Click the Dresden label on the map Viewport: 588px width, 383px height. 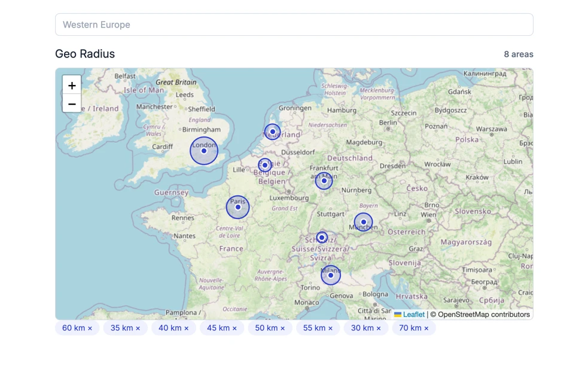[392, 166]
